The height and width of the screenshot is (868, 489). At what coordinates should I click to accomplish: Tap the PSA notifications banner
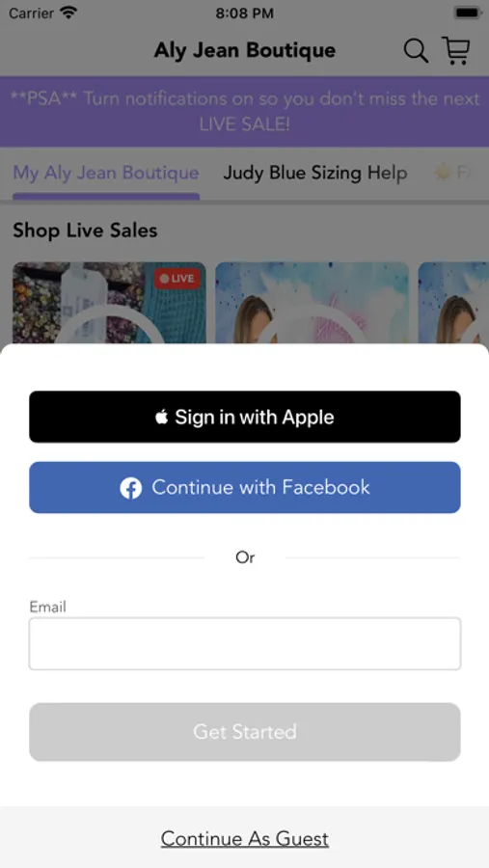[x=245, y=111]
